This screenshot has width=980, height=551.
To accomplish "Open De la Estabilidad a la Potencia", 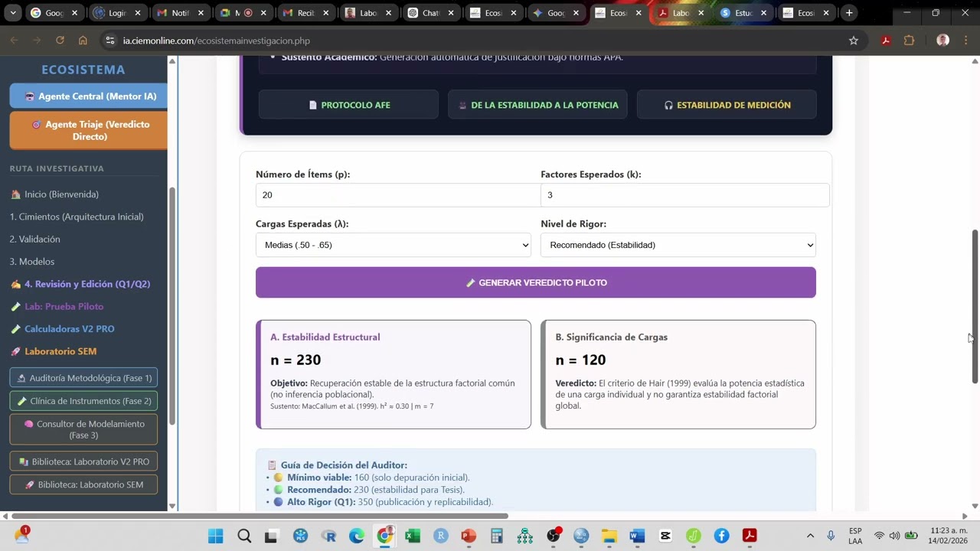I will point(537,105).
